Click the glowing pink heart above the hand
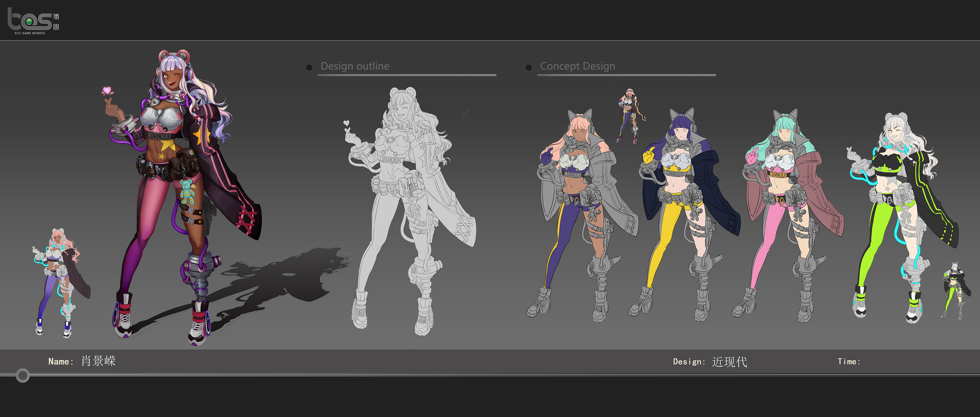The image size is (980, 417). coord(107,91)
